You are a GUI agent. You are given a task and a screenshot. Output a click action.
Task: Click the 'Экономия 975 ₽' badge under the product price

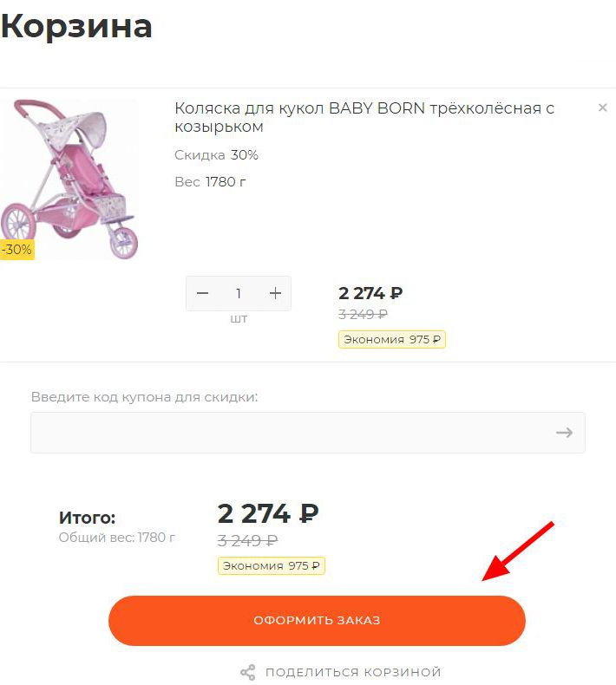[391, 339]
